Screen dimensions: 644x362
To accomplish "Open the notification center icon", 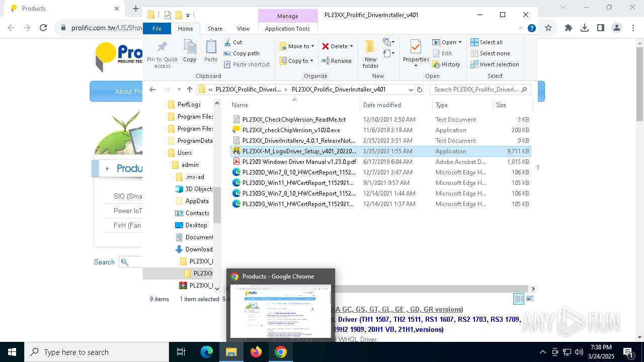I will coord(628,352).
